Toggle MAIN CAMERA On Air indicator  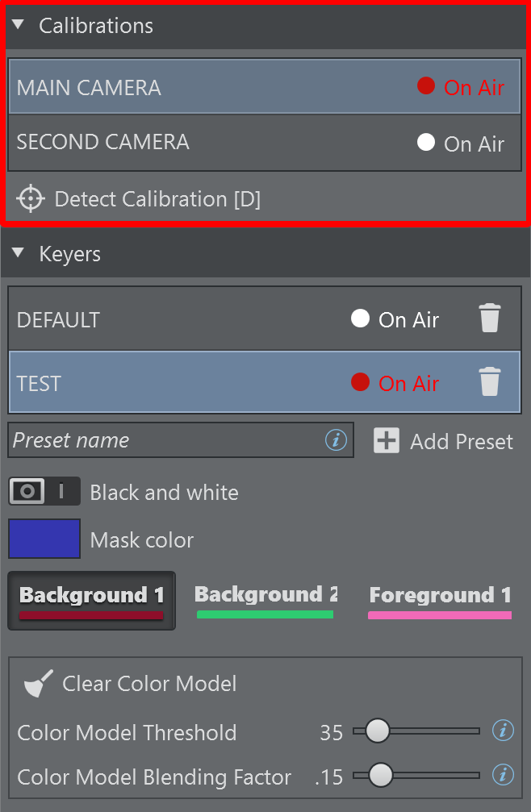tap(426, 86)
